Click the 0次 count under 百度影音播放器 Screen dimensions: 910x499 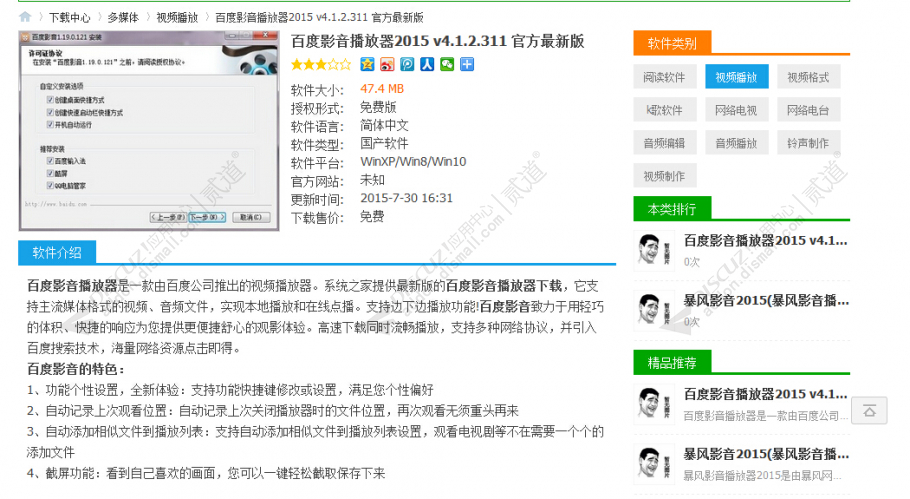(x=692, y=262)
